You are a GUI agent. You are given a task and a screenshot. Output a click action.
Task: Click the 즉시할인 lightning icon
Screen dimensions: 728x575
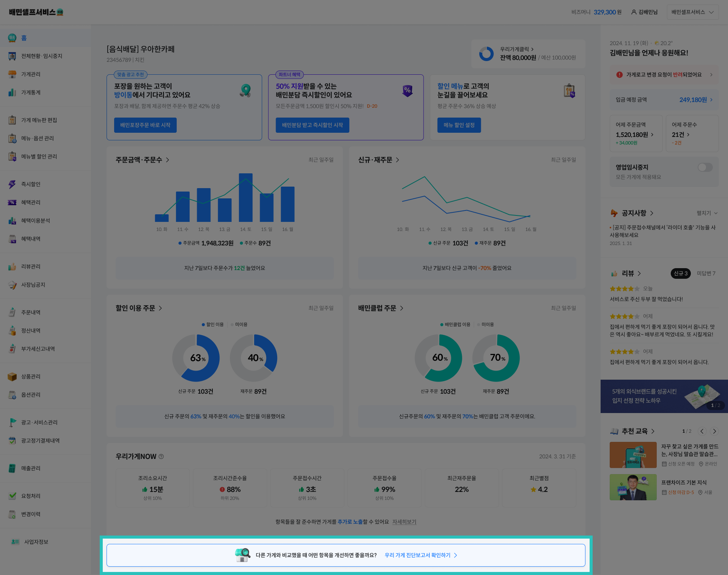(12, 184)
